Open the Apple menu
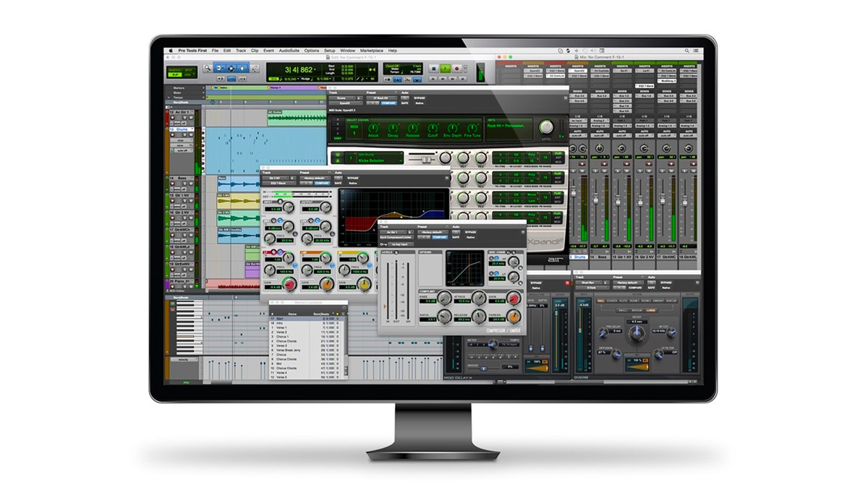This screenshot has width=868, height=488. (171, 51)
